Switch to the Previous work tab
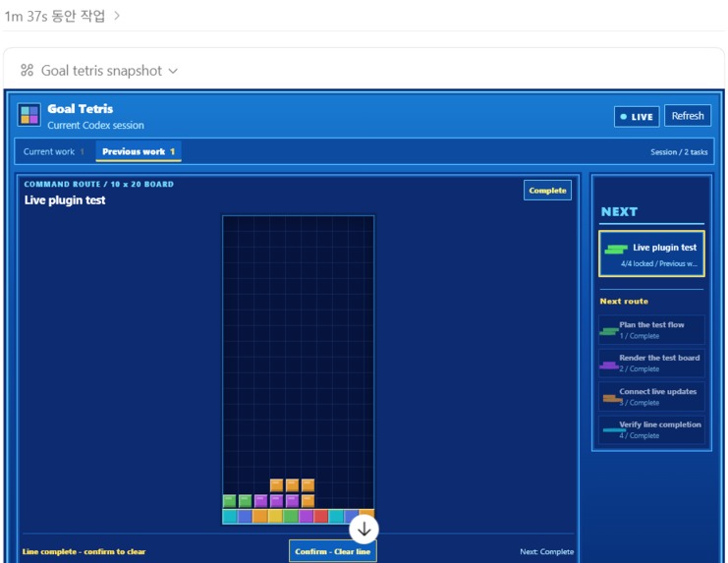 139,151
